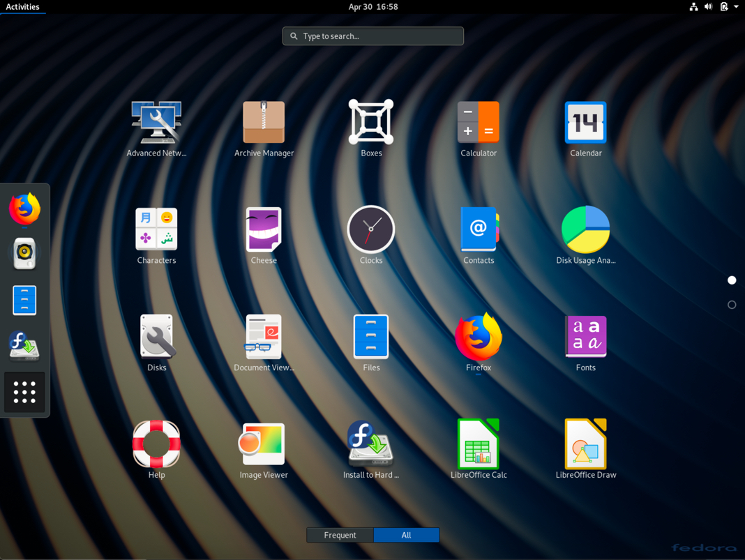This screenshot has height=560, width=745.
Task: Start Disk Usage Analyzer
Action: coord(586,229)
